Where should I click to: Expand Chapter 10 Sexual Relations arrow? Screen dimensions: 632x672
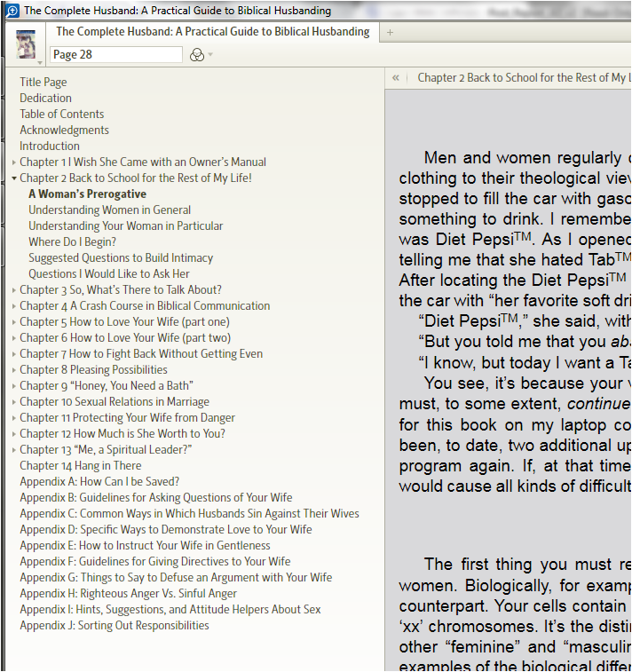point(14,402)
